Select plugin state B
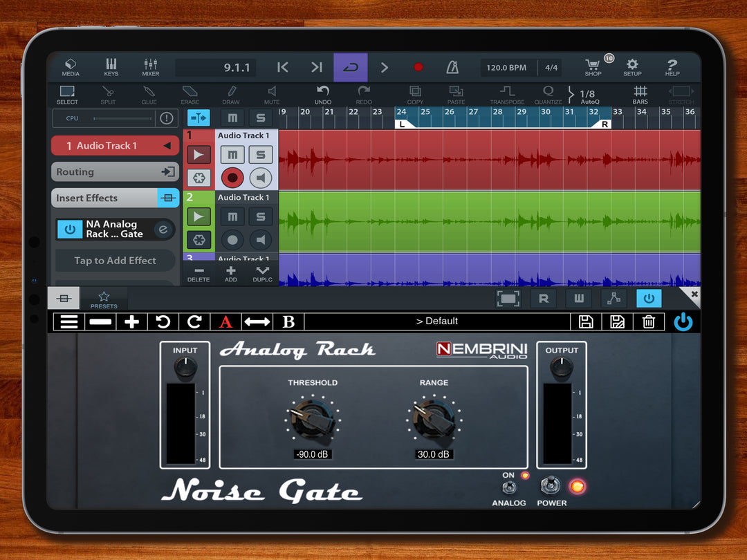The width and height of the screenshot is (747, 560). [288, 322]
